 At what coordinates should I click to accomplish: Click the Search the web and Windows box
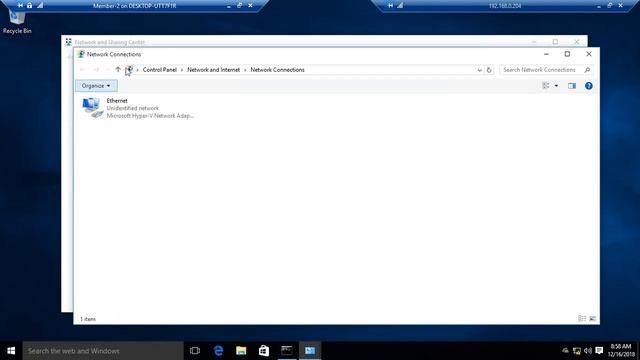pos(103,351)
